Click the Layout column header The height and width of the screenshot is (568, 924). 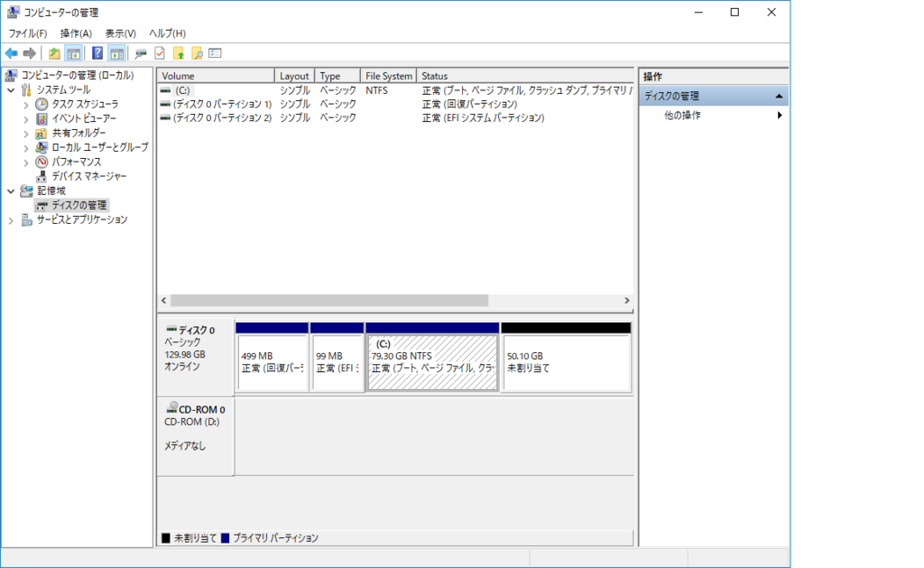(295, 76)
